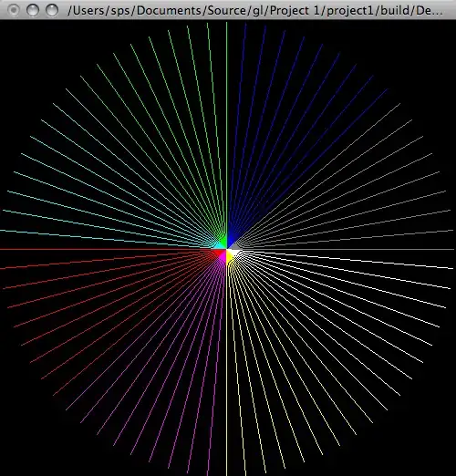Click the window title path text

[x=255, y=11]
